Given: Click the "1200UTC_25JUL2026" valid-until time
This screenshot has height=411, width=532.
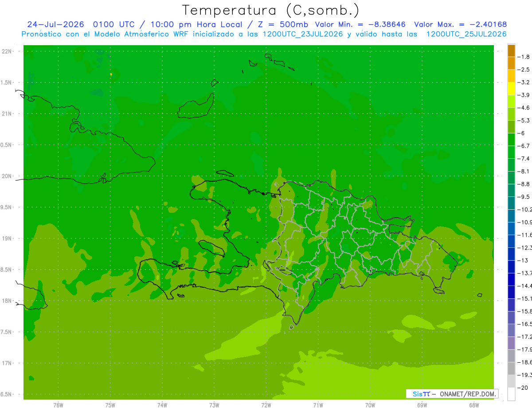Looking at the screenshot, I should (x=466, y=34).
